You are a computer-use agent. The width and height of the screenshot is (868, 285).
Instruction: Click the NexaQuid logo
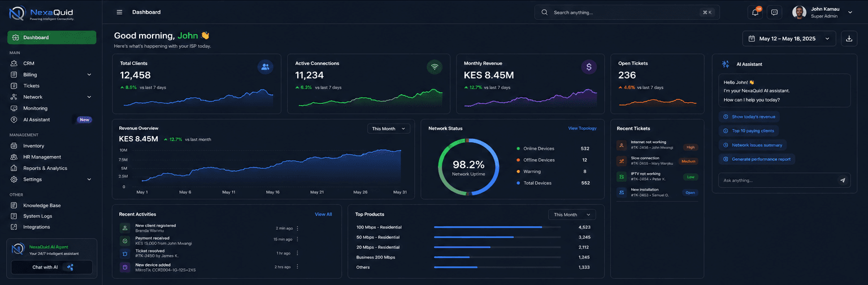(42, 13)
